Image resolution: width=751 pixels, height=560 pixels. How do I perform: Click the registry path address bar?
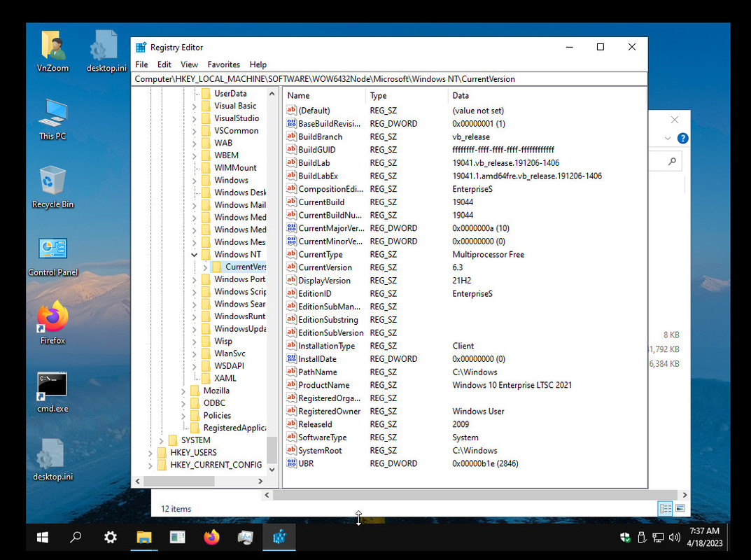[x=389, y=79]
